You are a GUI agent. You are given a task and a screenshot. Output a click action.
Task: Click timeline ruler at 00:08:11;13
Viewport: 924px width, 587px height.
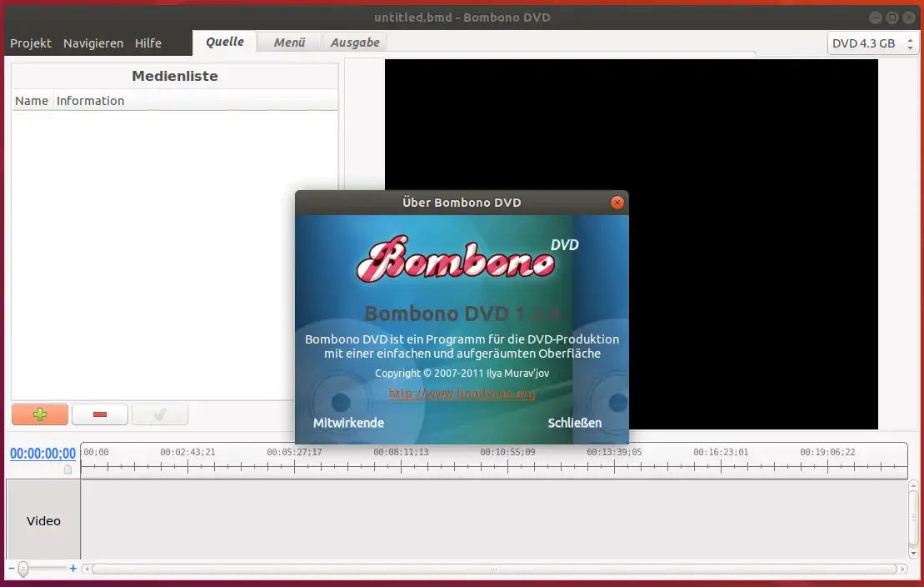coord(401,453)
